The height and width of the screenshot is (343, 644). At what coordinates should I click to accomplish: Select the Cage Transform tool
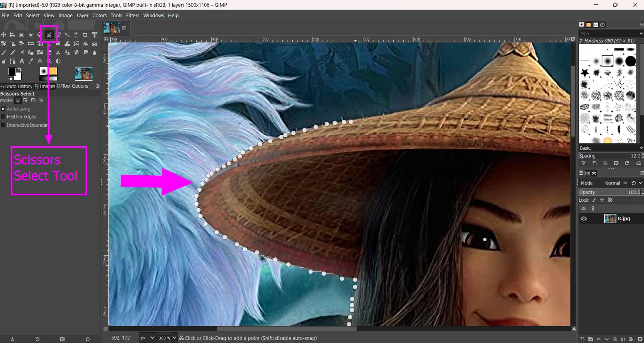(x=76, y=44)
